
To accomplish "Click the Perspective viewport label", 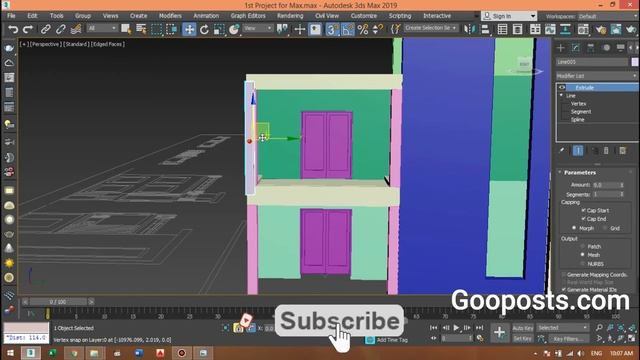I will click(45, 44).
